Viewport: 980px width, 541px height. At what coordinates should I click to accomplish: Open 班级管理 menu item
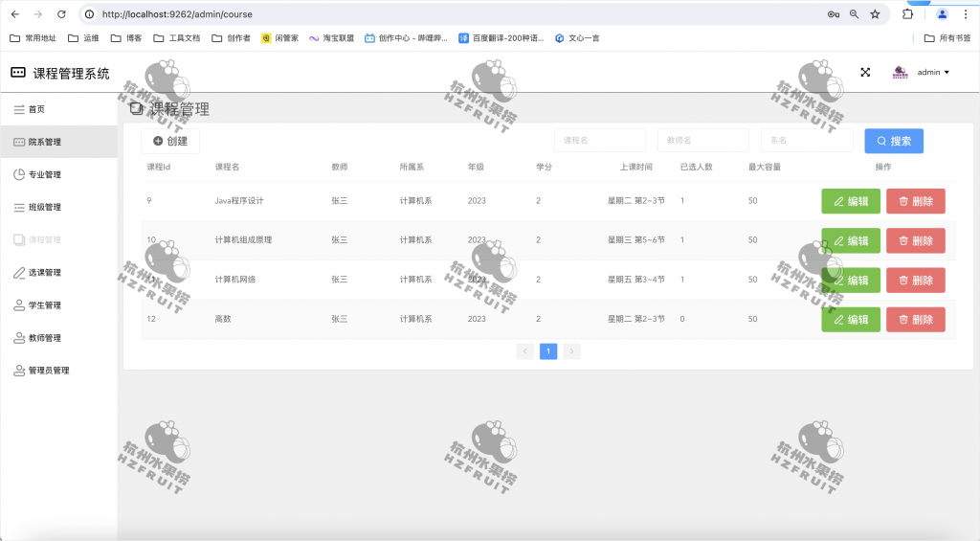tap(58, 207)
